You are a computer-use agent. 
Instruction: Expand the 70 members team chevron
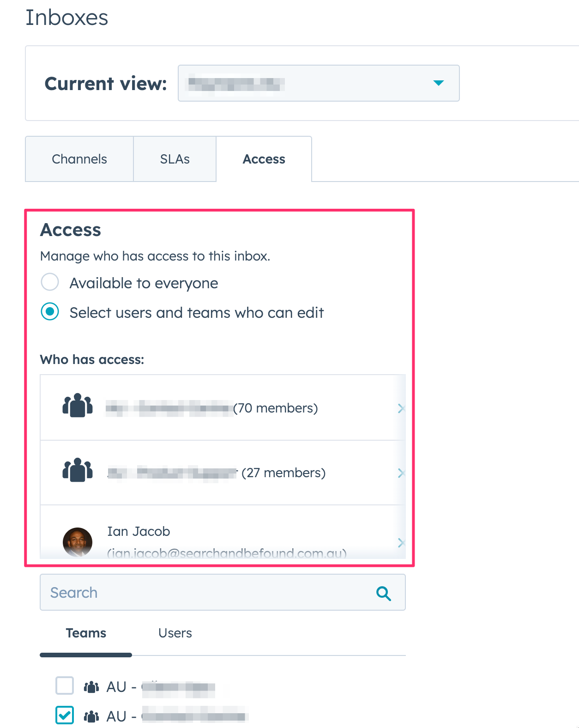coord(400,408)
